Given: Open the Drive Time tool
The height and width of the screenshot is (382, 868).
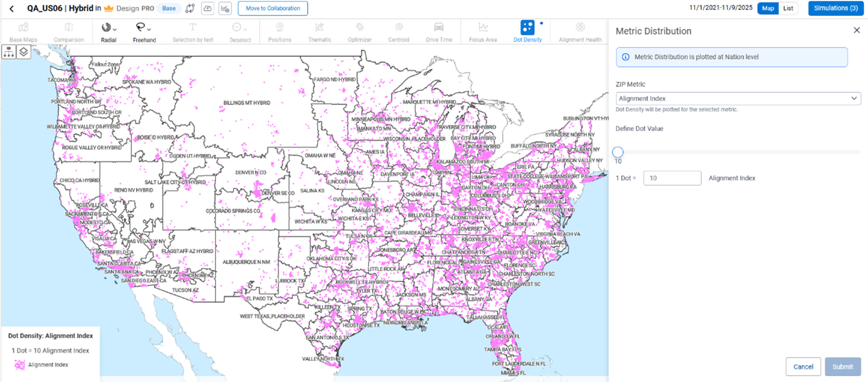Looking at the screenshot, I should [439, 31].
